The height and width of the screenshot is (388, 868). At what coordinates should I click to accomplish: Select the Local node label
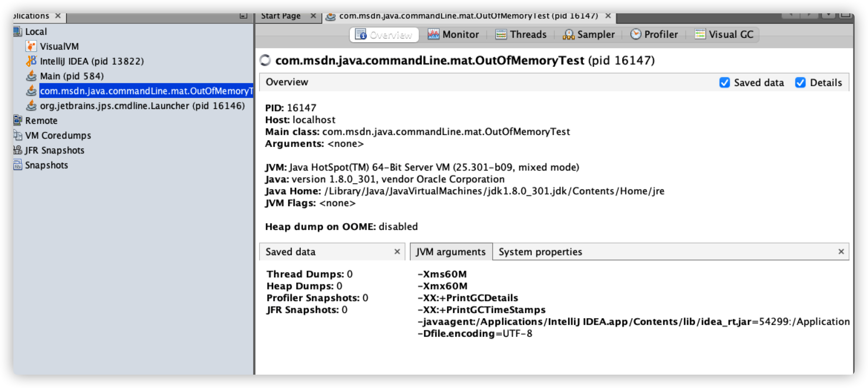tap(36, 32)
